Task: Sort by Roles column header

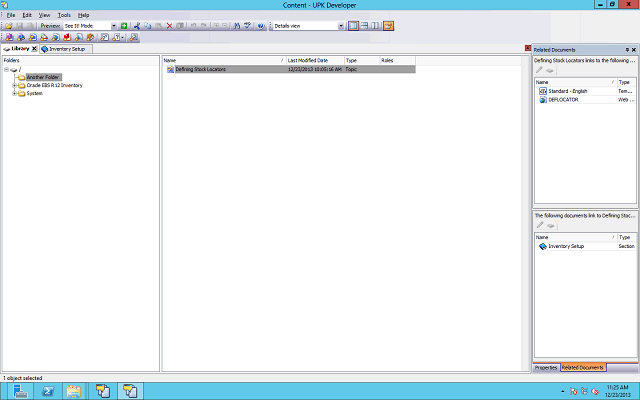Action: [x=398, y=60]
